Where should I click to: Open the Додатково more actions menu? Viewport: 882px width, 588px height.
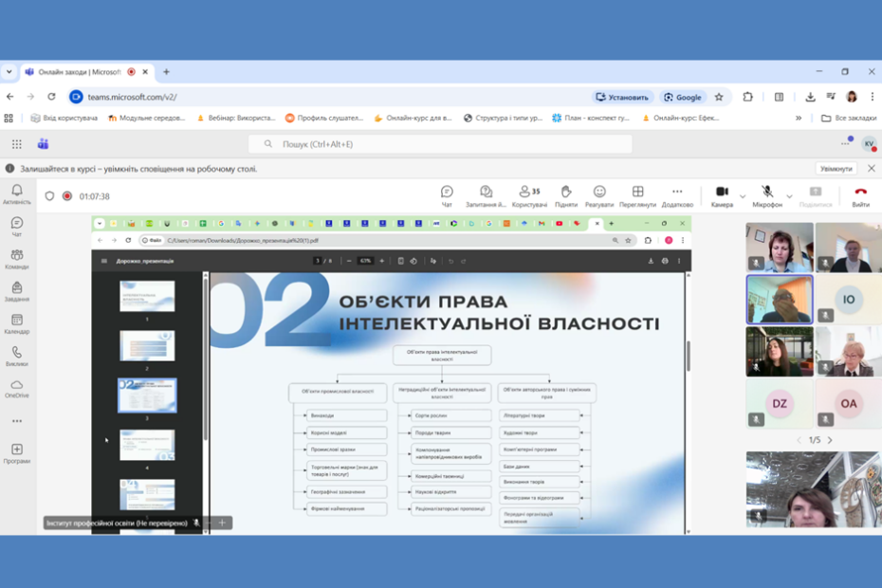pyautogui.click(x=677, y=195)
